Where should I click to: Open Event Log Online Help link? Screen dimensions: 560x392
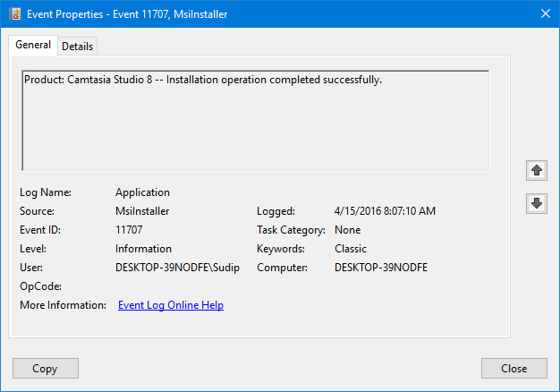[171, 305]
